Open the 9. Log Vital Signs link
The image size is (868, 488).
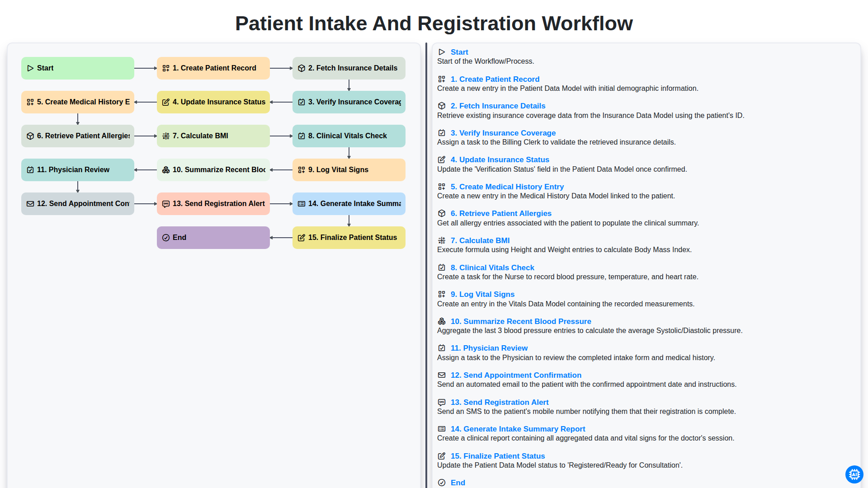[482, 294]
